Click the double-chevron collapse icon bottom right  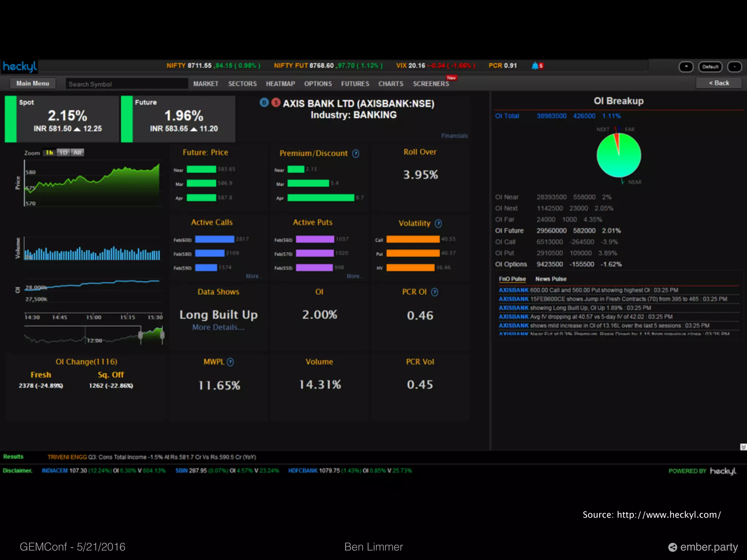click(743, 447)
